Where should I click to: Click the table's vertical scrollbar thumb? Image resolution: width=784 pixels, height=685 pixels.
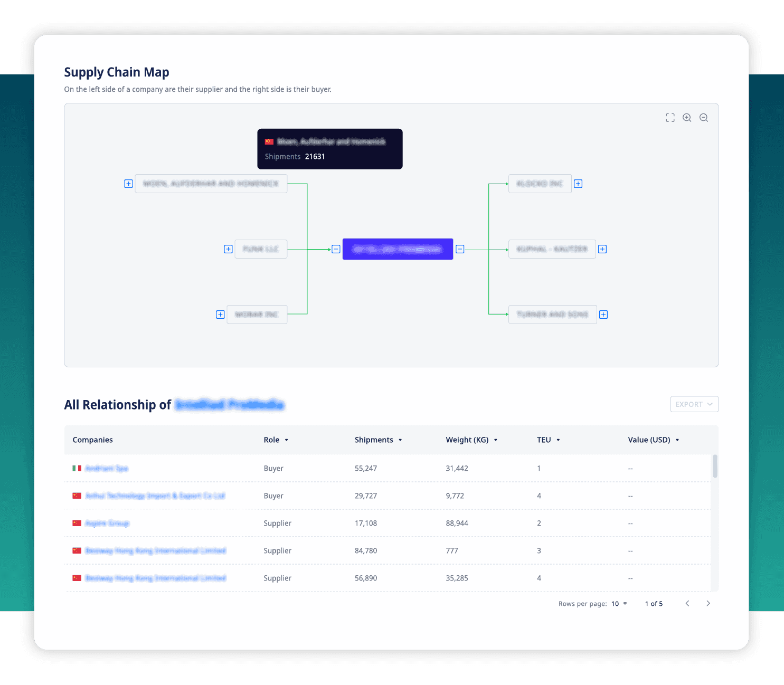[715, 466]
